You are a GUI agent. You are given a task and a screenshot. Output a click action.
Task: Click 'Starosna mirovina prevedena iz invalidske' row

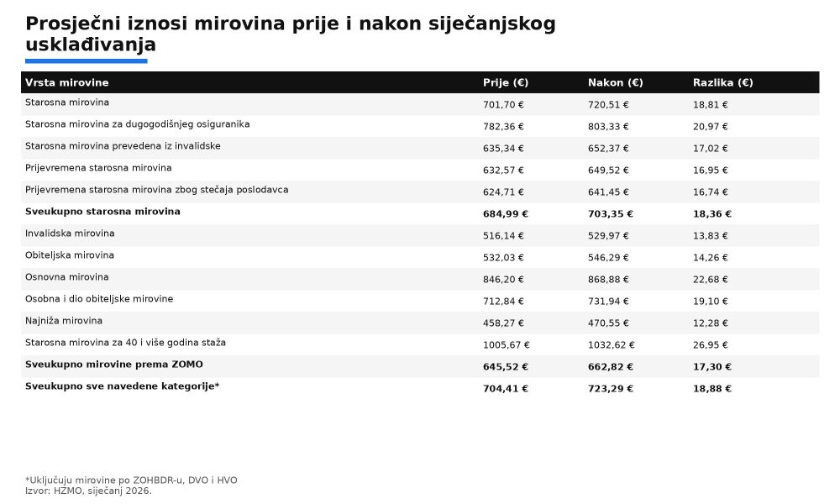123,146
